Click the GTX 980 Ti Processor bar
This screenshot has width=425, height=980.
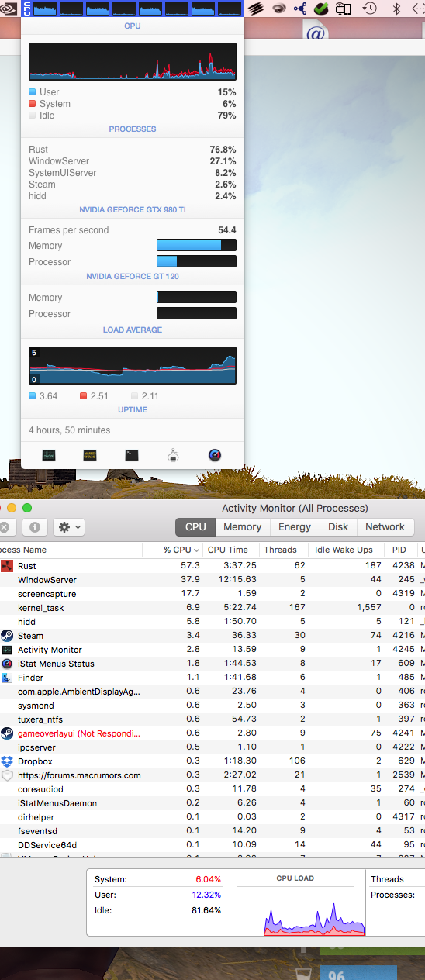196,262
